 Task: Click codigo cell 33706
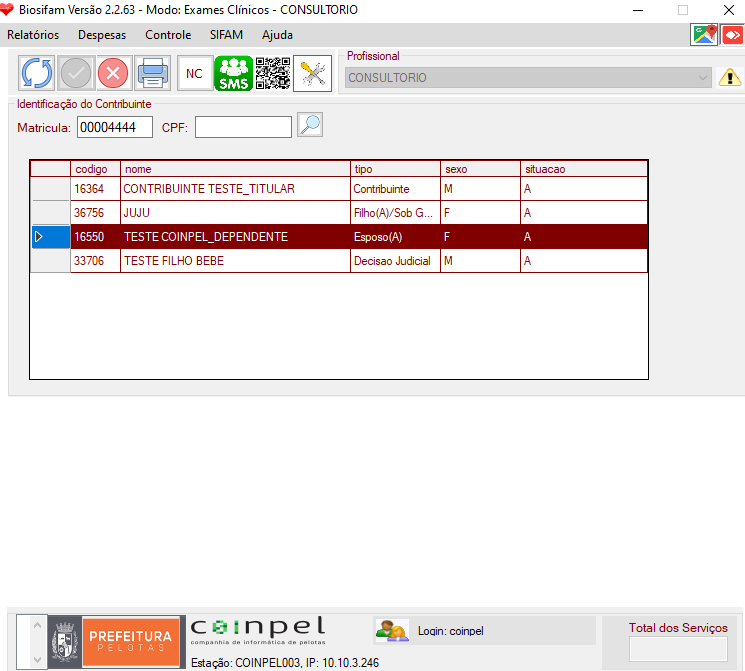click(96, 261)
